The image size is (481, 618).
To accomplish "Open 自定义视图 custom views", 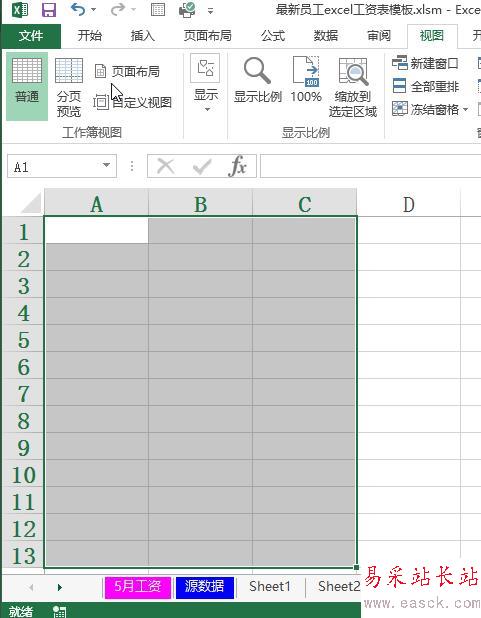I will click(x=133, y=102).
